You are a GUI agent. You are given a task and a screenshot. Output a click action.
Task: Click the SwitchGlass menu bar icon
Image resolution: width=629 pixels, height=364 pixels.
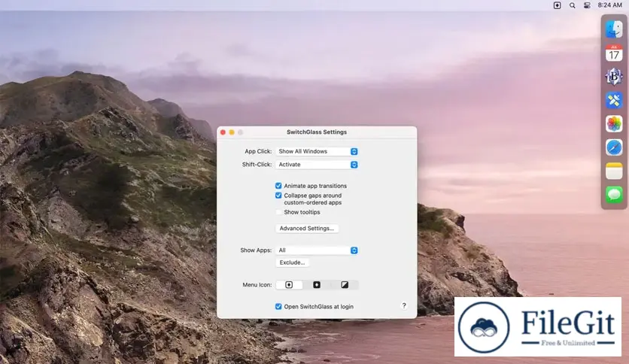pyautogui.click(x=558, y=5)
